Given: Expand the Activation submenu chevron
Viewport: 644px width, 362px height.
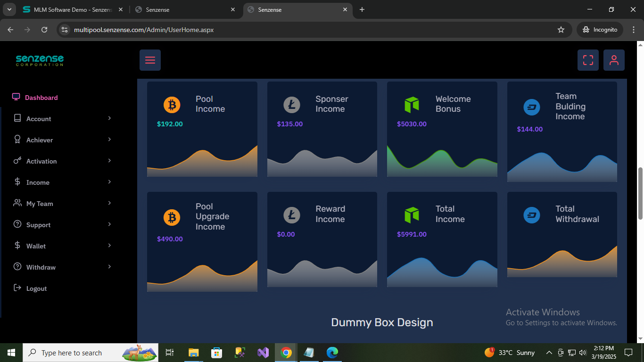Looking at the screenshot, I should click(x=109, y=161).
